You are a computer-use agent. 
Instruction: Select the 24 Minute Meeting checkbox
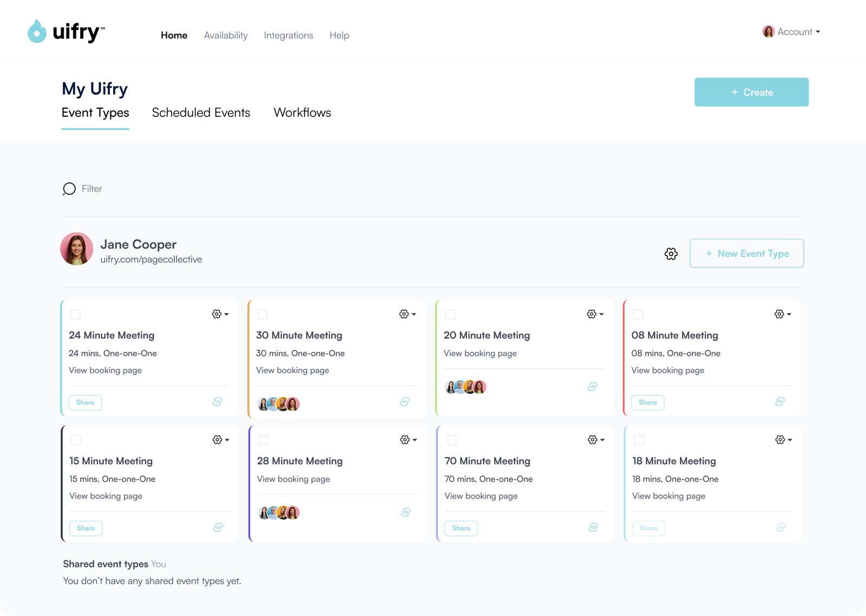(x=76, y=314)
